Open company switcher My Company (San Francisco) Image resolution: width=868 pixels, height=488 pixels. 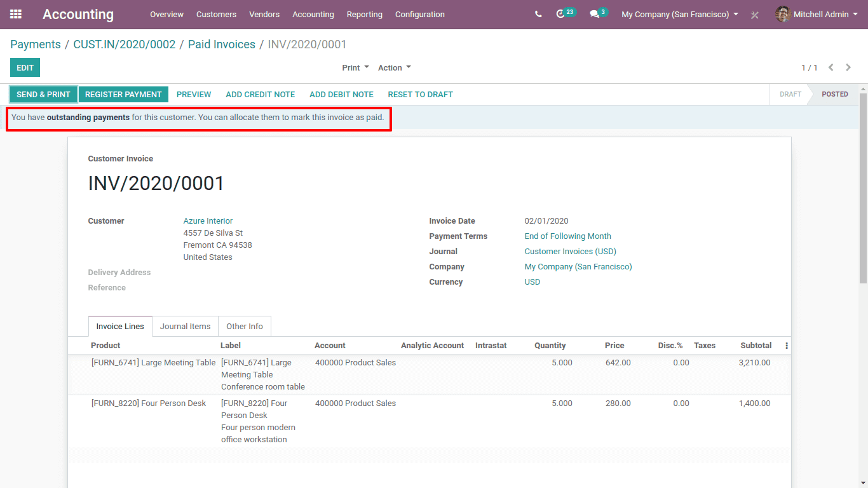point(680,14)
